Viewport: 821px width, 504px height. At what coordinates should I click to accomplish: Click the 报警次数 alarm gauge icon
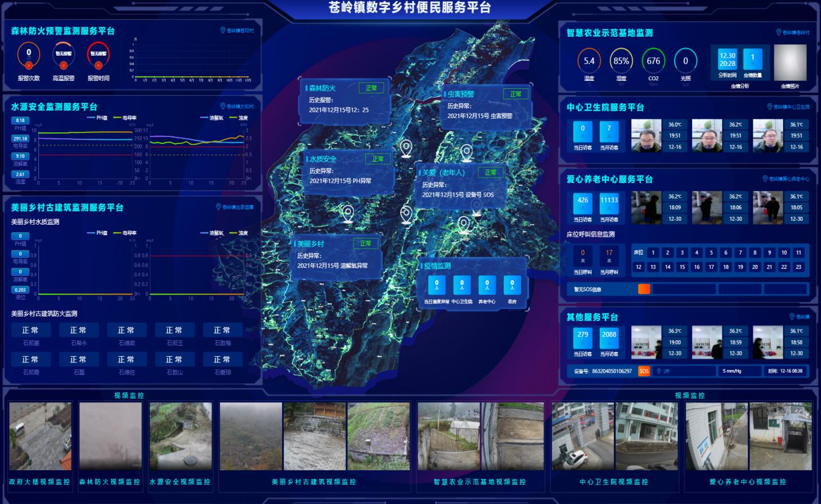(x=29, y=56)
